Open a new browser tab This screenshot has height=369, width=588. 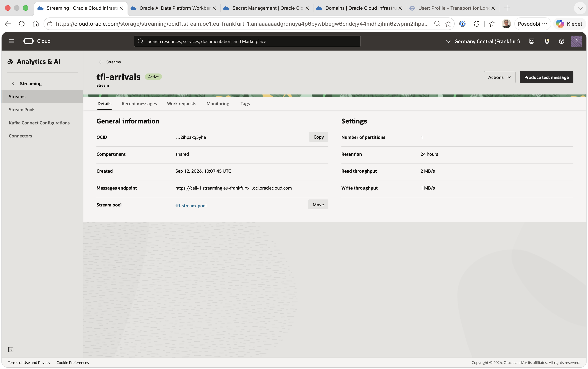(x=507, y=8)
